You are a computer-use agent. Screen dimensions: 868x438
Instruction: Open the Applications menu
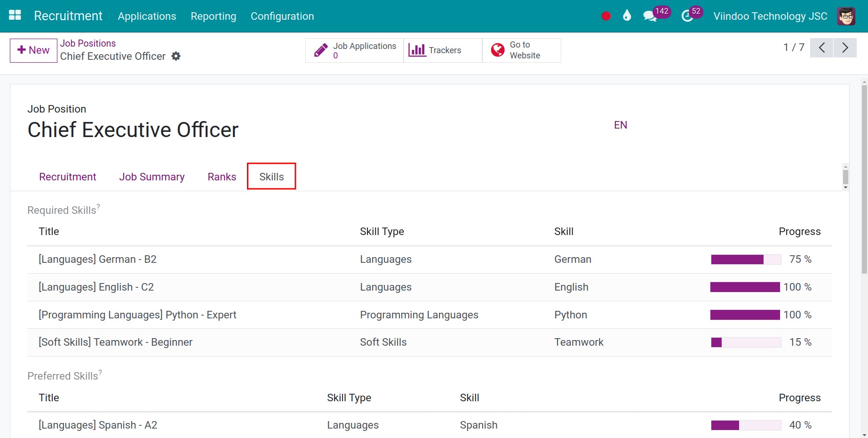tap(147, 16)
